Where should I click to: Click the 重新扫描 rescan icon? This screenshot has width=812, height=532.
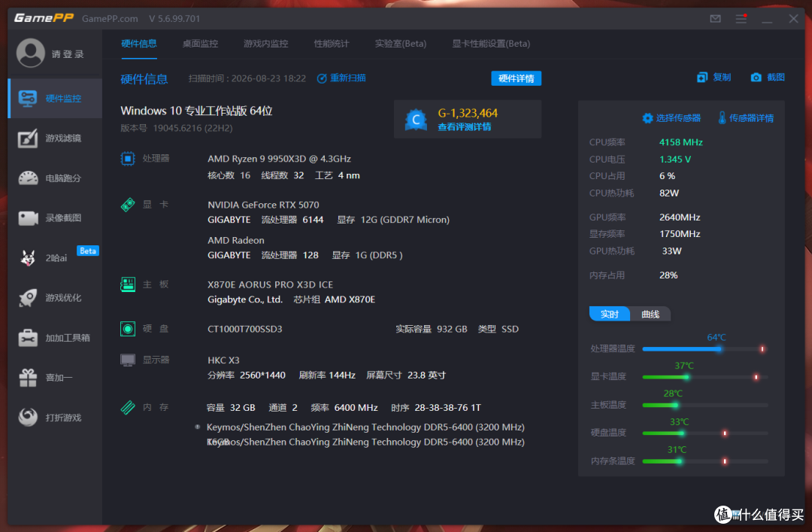click(322, 78)
